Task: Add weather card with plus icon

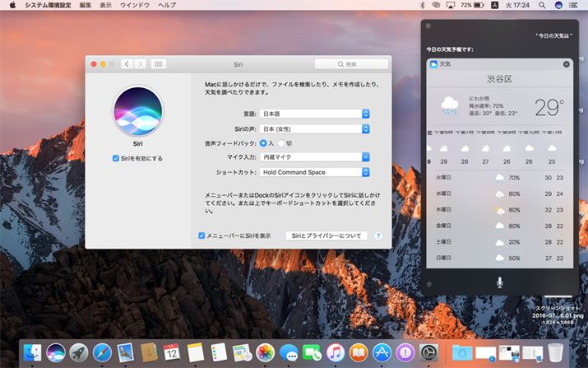Action: coord(567,64)
